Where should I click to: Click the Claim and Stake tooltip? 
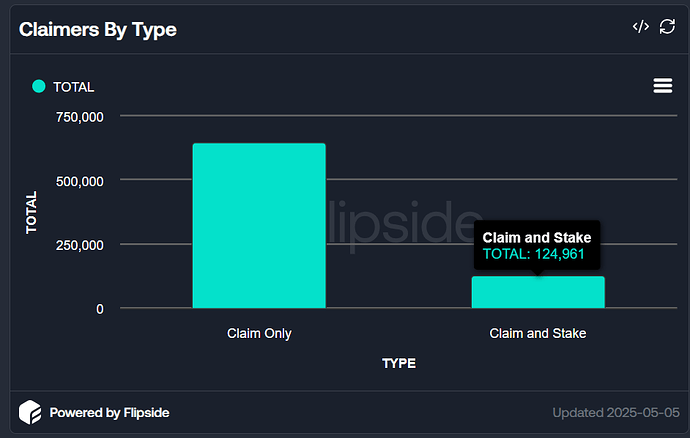pos(537,246)
